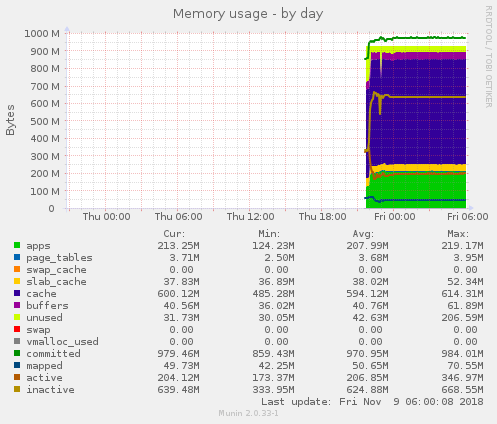Click the dark purple cache legend swatch
This screenshot has height=424, width=497.
point(17,293)
